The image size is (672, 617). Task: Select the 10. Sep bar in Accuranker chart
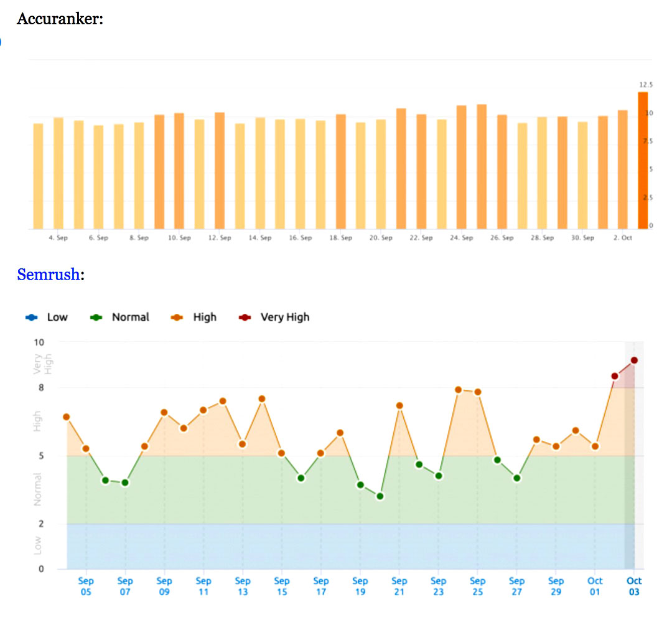179,171
